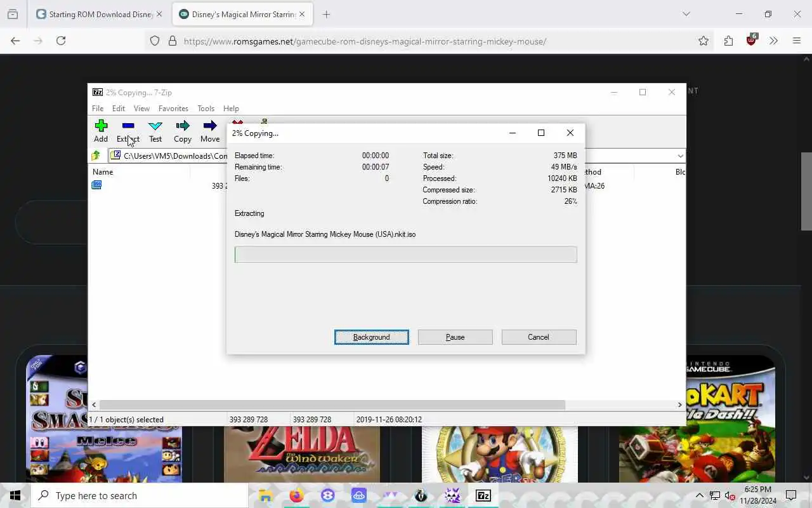Screen dimensions: 812x508
Task: Select the ISO file icon in the list
Action: click(96, 185)
